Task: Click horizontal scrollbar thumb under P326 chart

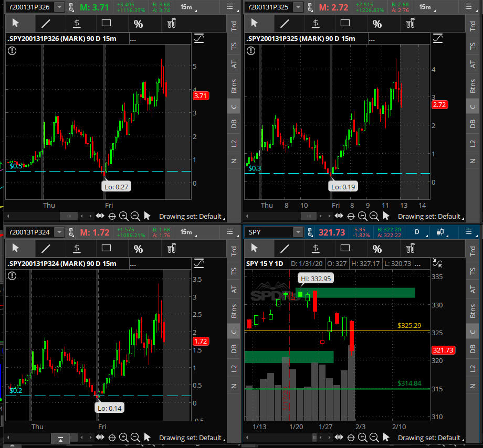Action: [69, 216]
